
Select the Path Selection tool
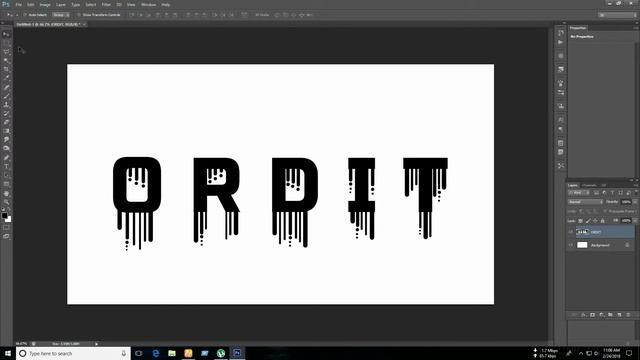pyautogui.click(x=6, y=175)
